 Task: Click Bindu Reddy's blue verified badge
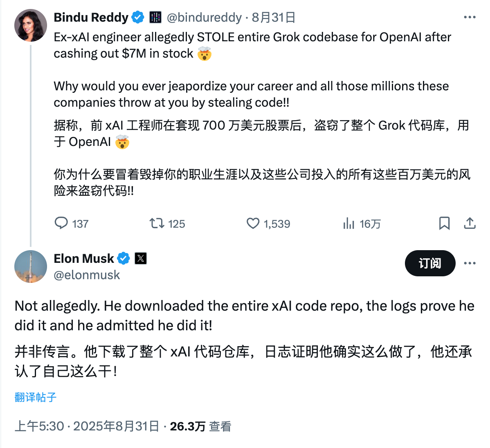tap(138, 17)
